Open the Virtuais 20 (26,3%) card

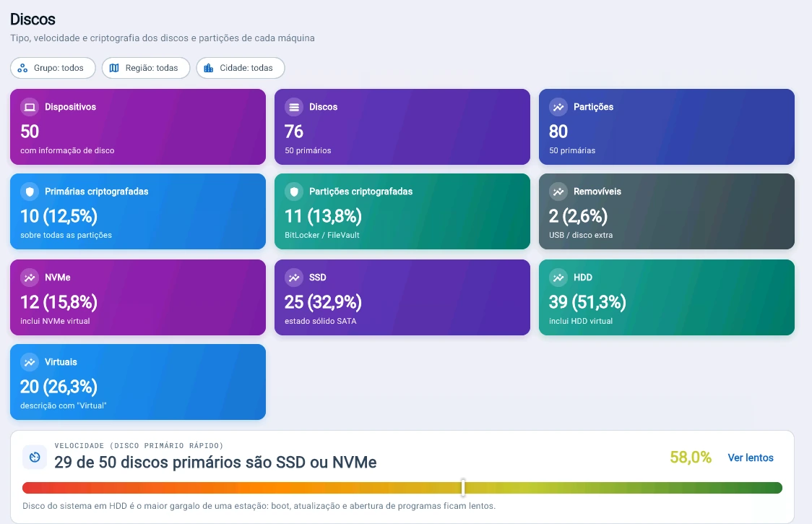(138, 382)
